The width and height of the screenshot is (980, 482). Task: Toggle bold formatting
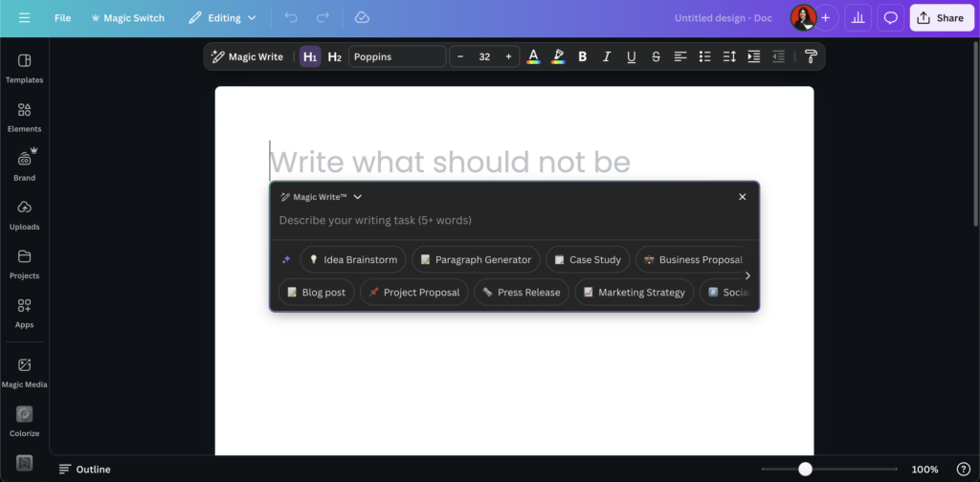[583, 56]
